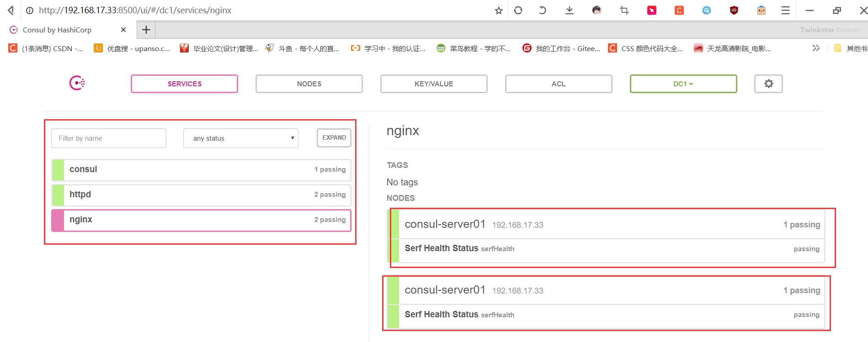Click the EXPAND button
Screen dimensions: 868x342
pyautogui.click(x=334, y=138)
